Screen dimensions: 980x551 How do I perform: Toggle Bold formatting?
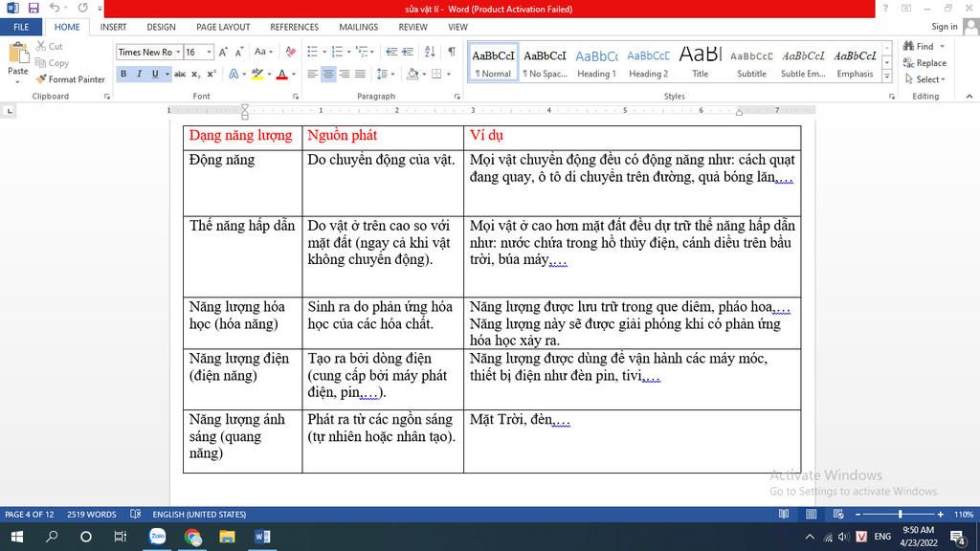(x=123, y=74)
